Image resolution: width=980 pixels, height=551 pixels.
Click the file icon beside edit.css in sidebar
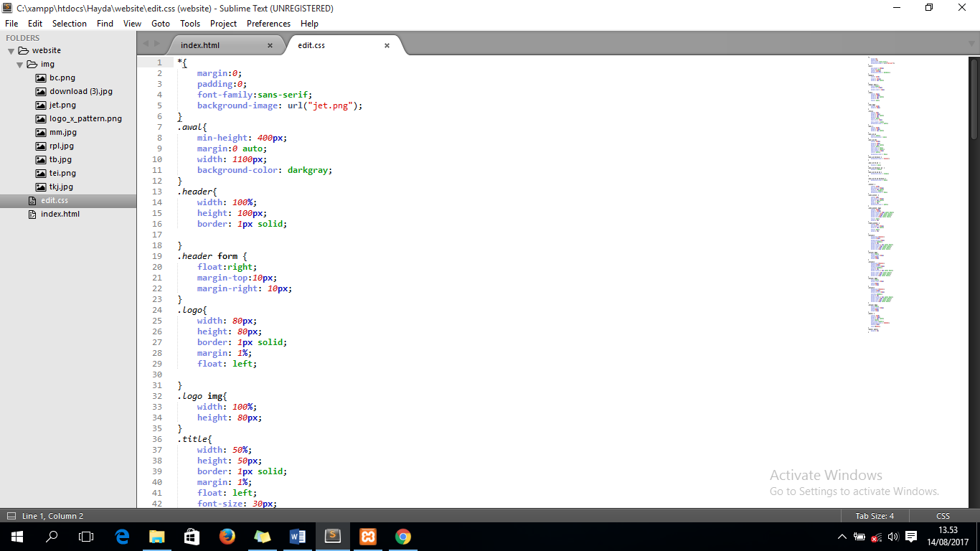tap(33, 200)
